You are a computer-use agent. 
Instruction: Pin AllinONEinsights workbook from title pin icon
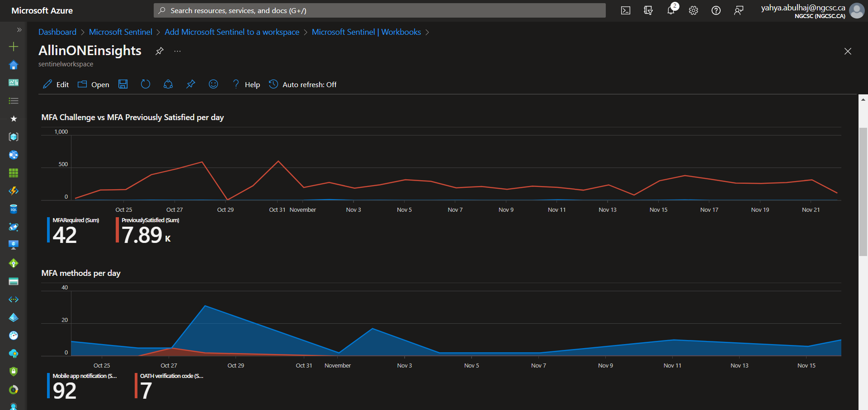tap(159, 51)
